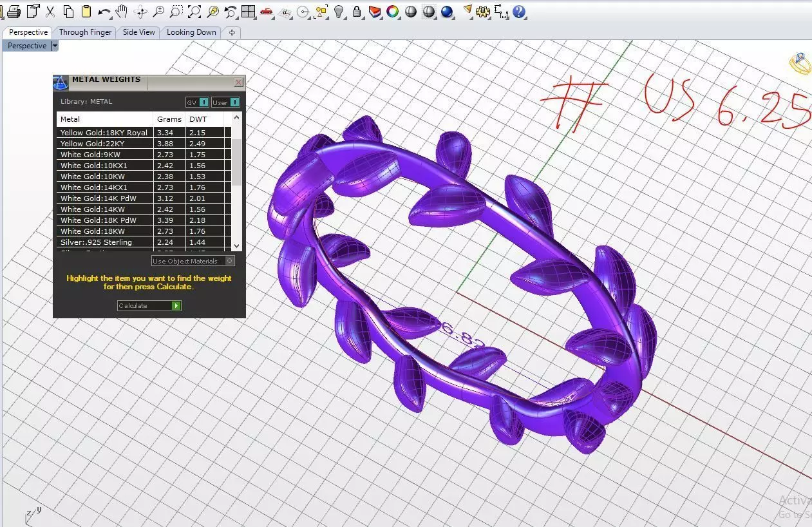Image resolution: width=812 pixels, height=527 pixels.
Task: Click the metal list scrollbar thumb
Action: point(236,162)
